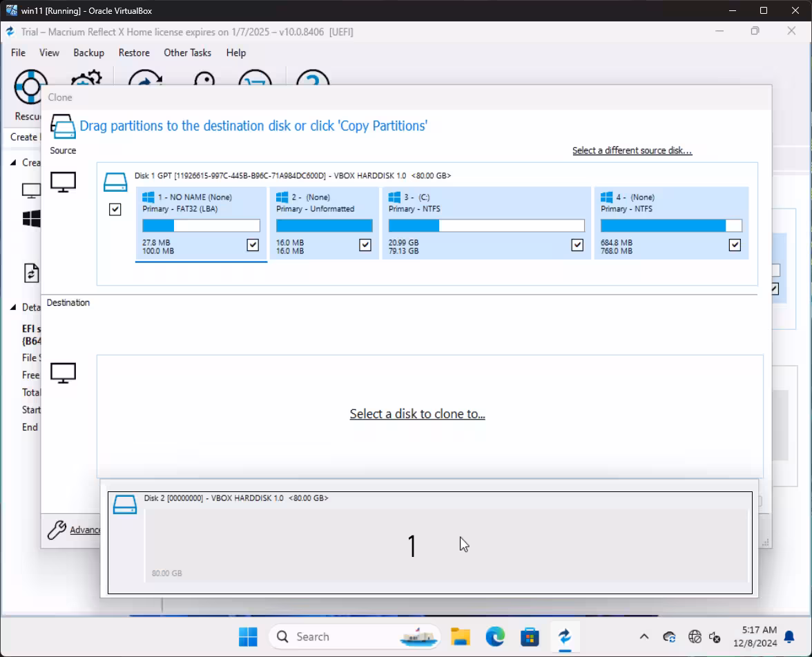Click partition 1 FAT32 usage bar
The image size is (812, 657).
tap(201, 226)
